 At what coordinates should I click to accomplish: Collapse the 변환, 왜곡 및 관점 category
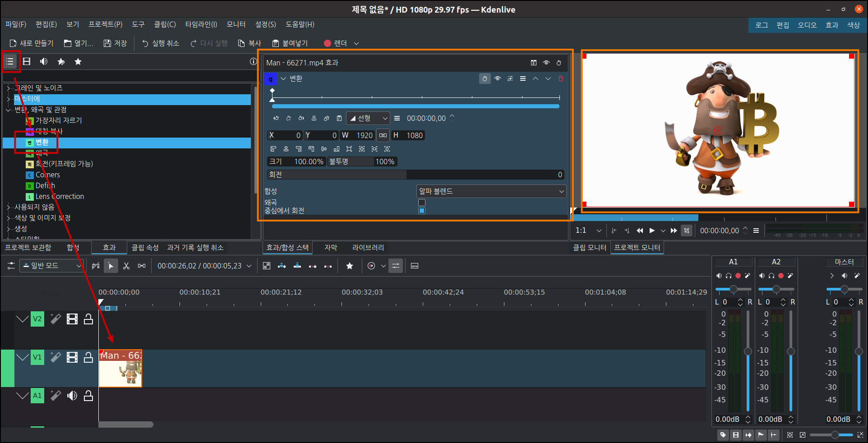click(x=8, y=110)
